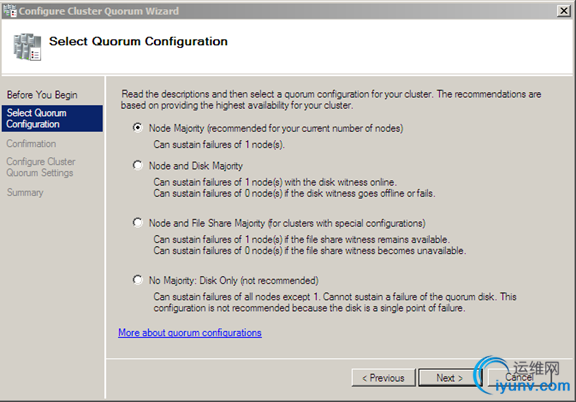Select the Select Quorum Configuration step
The image size is (576, 402).
tap(52, 118)
